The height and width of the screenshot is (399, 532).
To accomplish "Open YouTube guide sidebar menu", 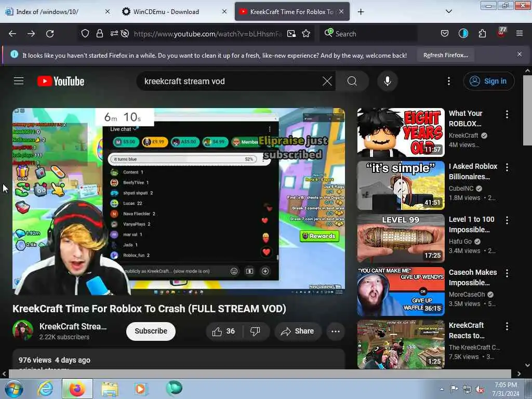I will 19,81.
